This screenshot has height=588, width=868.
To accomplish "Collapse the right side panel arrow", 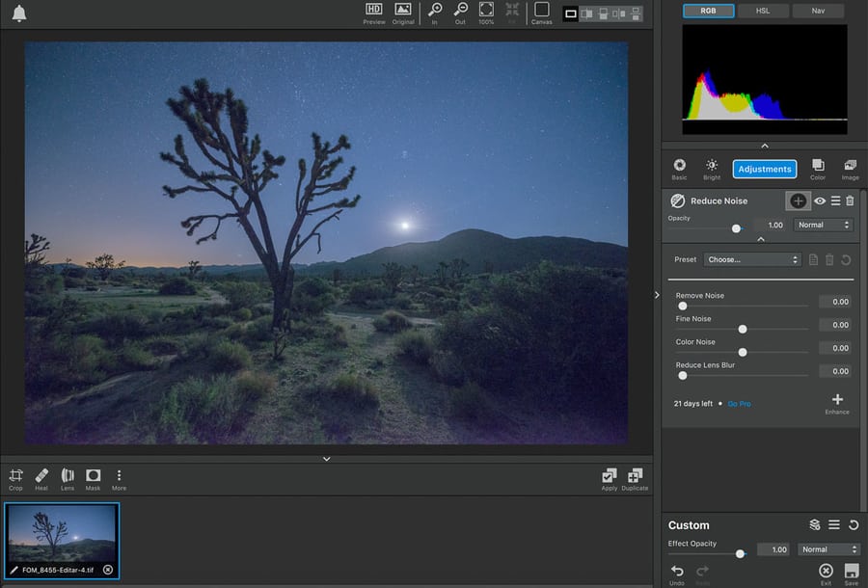I will [x=657, y=295].
